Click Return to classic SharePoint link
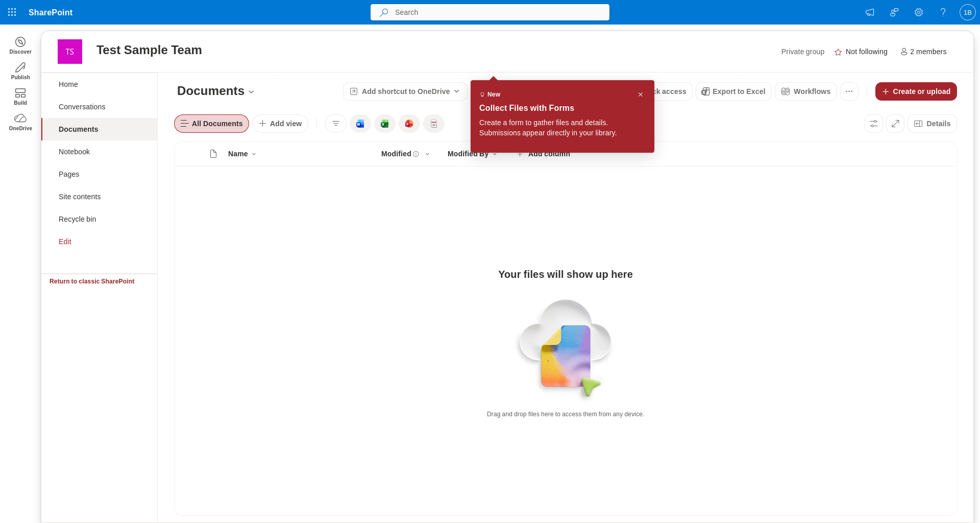Screen dimensions: 980x523 pos(92,281)
